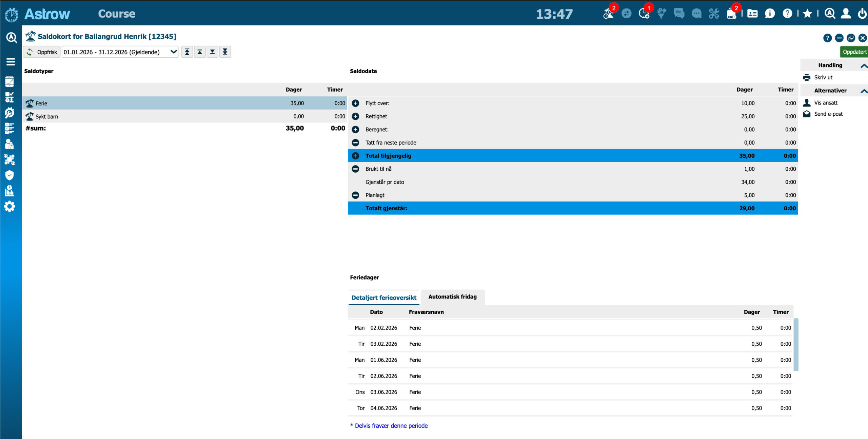Image resolution: width=868 pixels, height=439 pixels.
Task: Open the Delvis fravær denne periode link
Action: click(x=389, y=425)
